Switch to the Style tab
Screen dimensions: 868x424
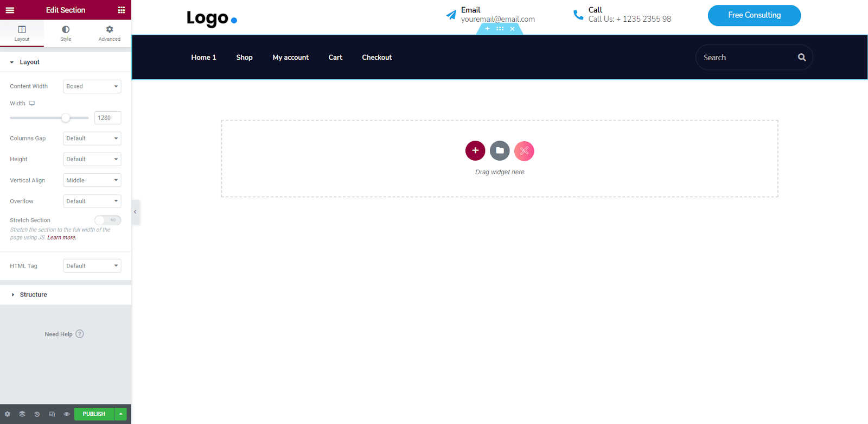tap(66, 33)
